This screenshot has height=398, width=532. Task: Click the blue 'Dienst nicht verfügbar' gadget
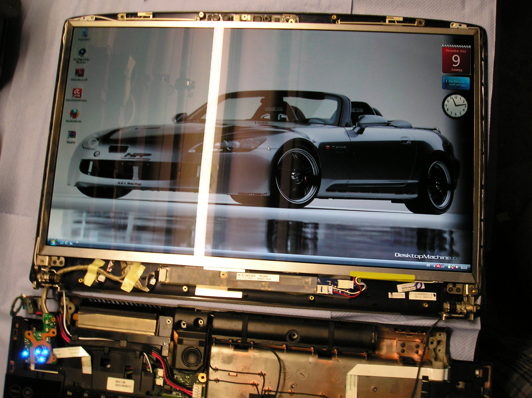point(456,83)
